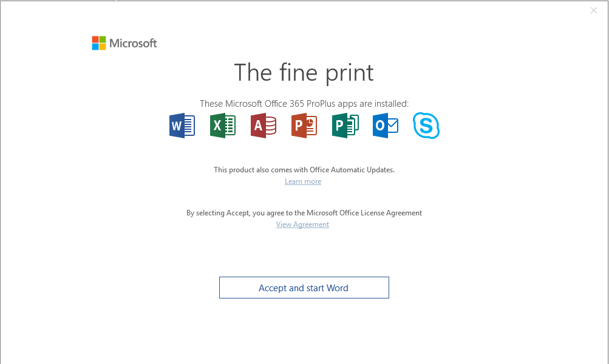Click the words "Microsoft Office License Agreement"

(364, 213)
